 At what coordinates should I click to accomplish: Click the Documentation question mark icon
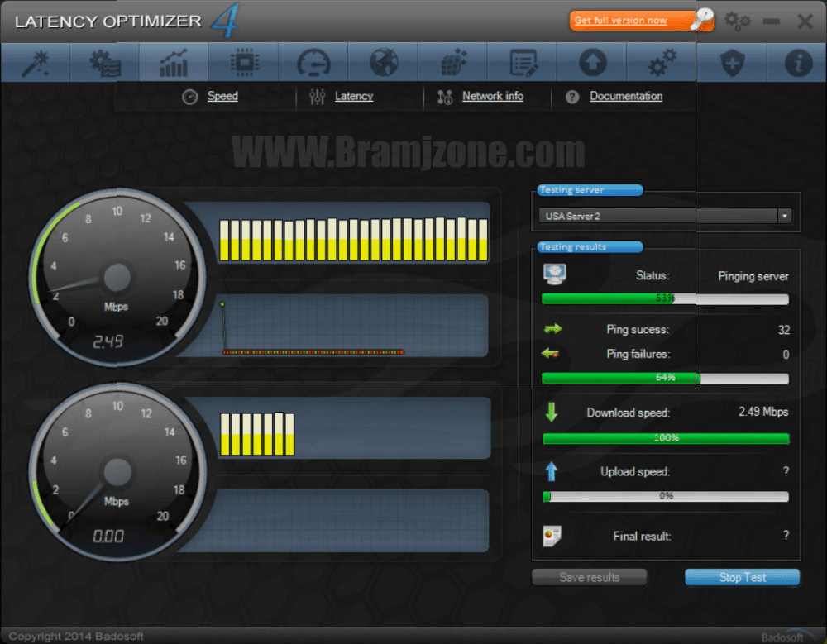click(572, 97)
